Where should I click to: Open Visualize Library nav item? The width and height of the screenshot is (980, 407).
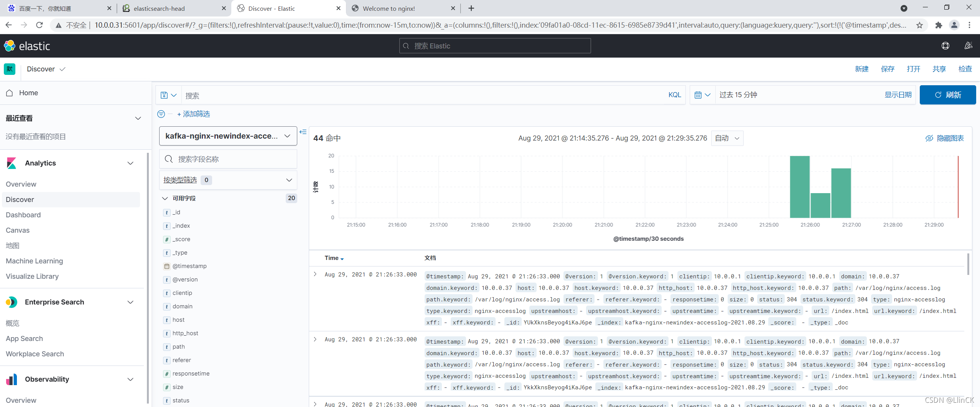pyautogui.click(x=32, y=276)
